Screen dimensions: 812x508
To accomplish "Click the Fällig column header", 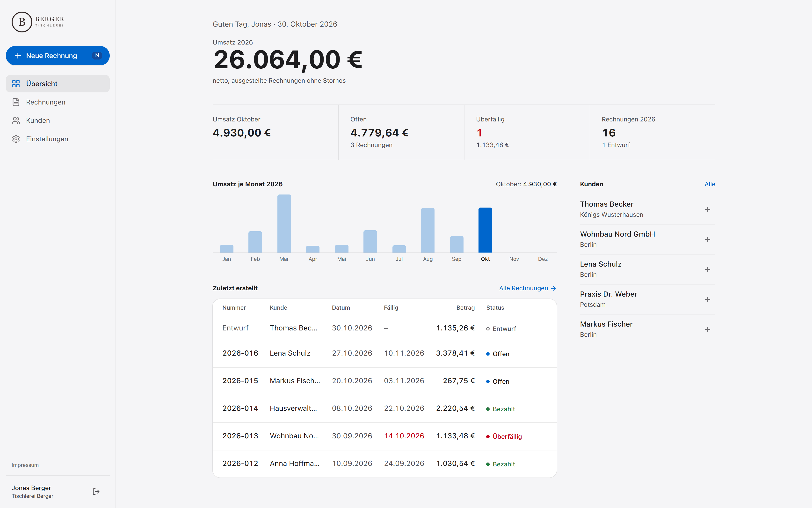I will coord(391,308).
